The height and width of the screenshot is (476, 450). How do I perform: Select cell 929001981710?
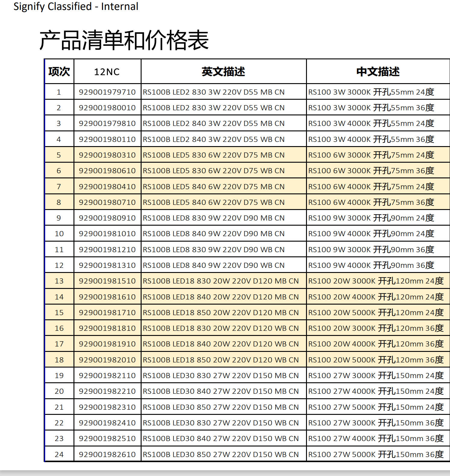(x=107, y=313)
